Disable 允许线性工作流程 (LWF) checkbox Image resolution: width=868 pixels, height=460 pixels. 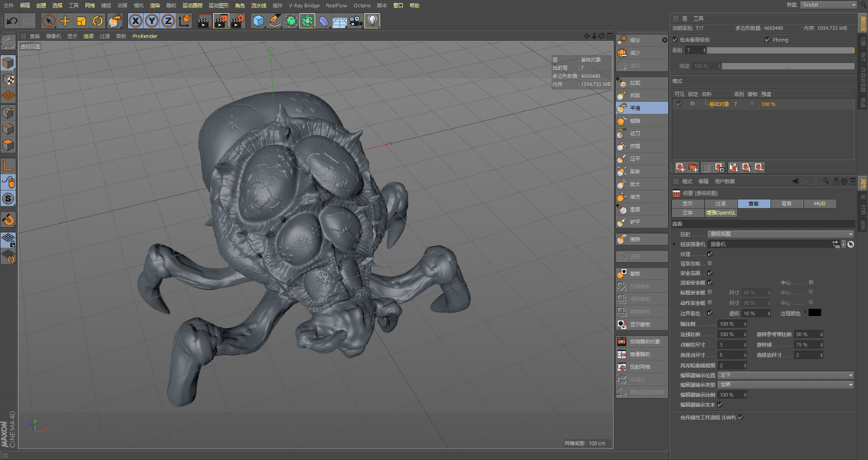pos(741,417)
